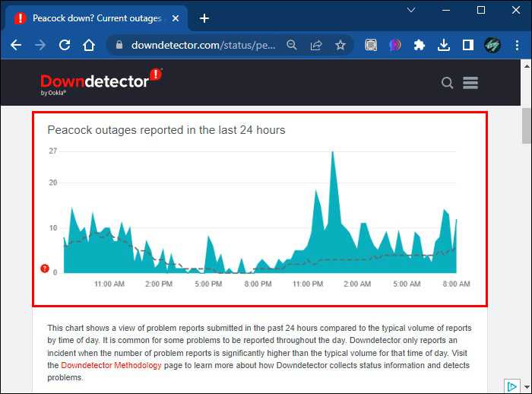
Task: Click the 11:00 PM axis label
Action: [x=308, y=284]
